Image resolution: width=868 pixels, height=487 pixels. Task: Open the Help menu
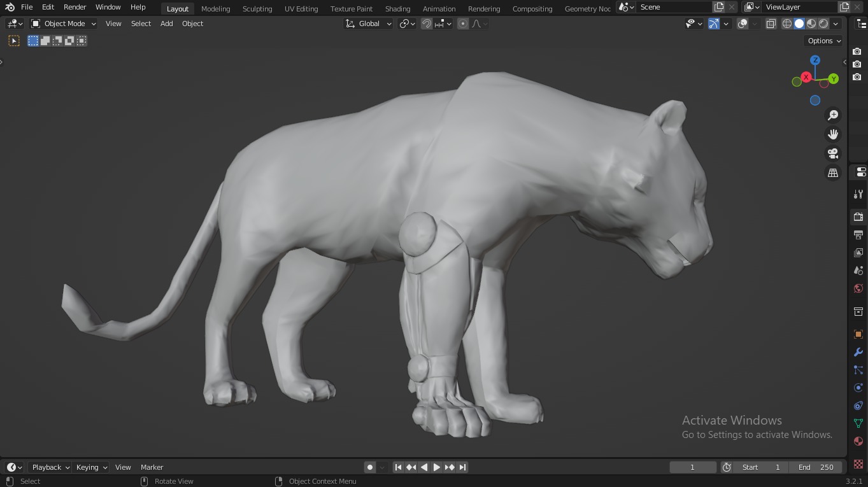tap(138, 7)
